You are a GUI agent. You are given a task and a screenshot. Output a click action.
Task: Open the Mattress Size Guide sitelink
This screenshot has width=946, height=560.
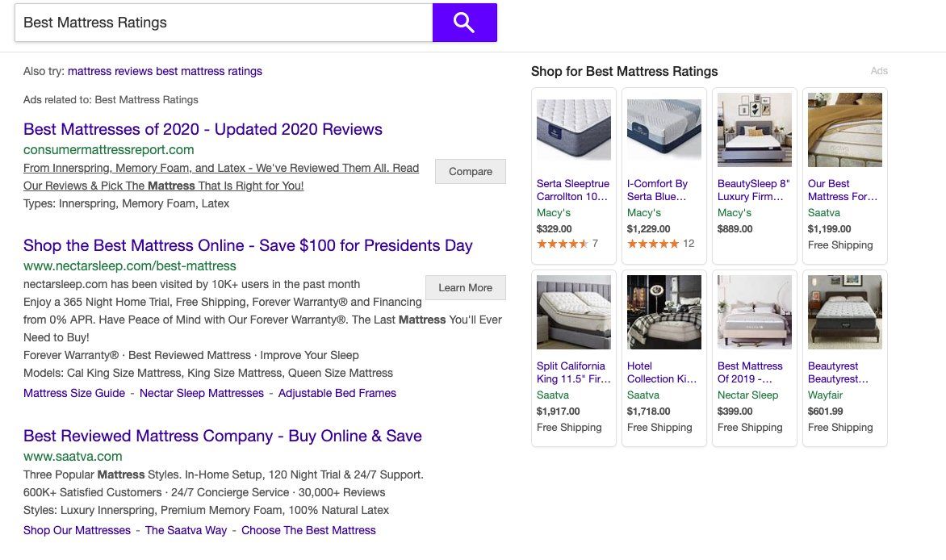74,394
